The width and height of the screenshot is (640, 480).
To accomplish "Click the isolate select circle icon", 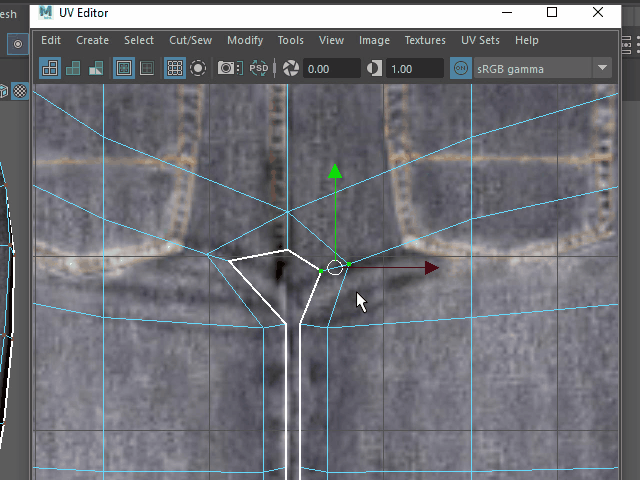I will 198,68.
